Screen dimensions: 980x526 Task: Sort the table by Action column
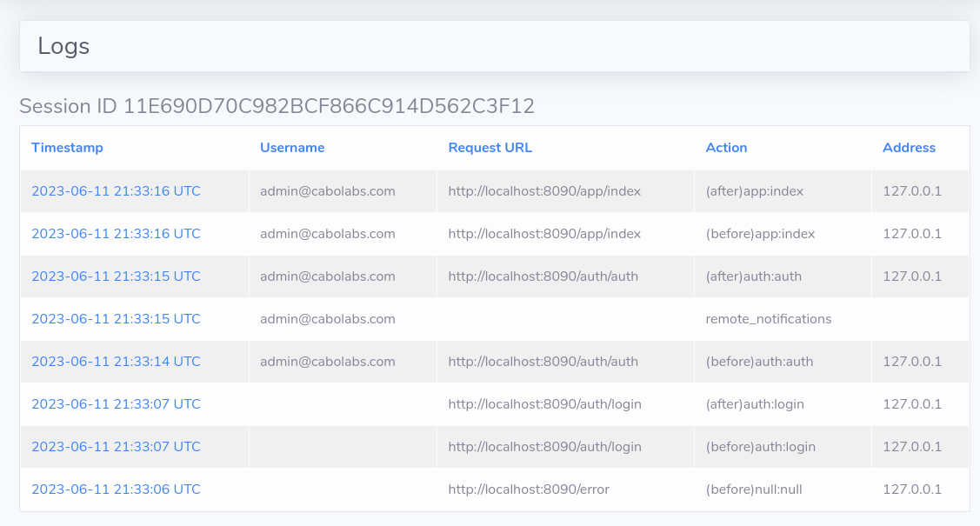(726, 148)
